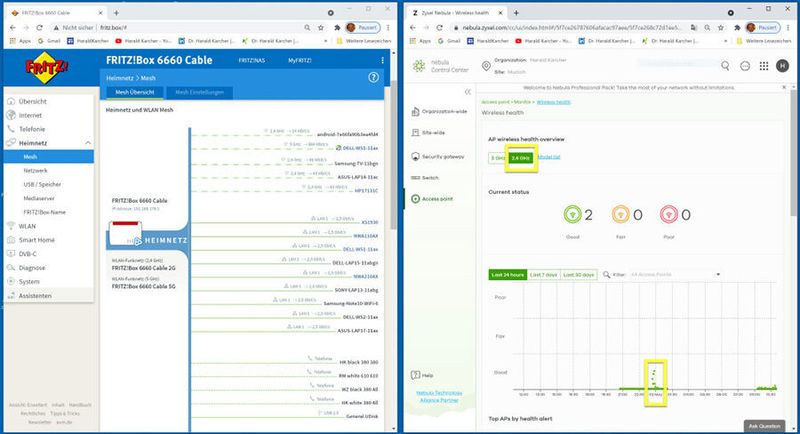Click the green Good status Wi-Fi icon
The height and width of the screenshot is (434, 800).
coord(572,214)
